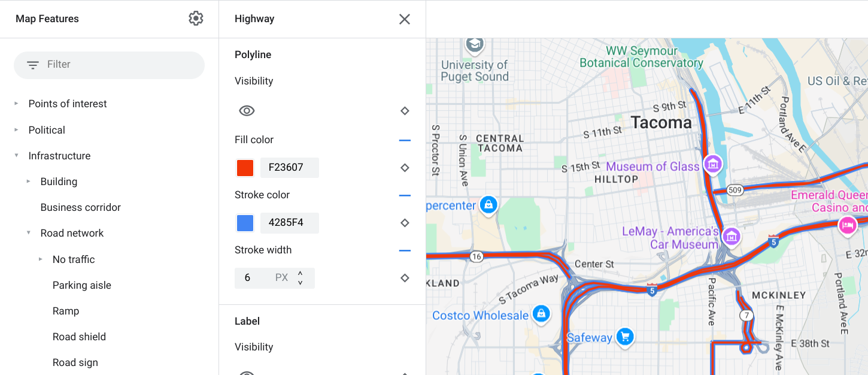Viewport: 868px width, 375px height.
Task: Close the Highway panel
Action: coord(405,19)
